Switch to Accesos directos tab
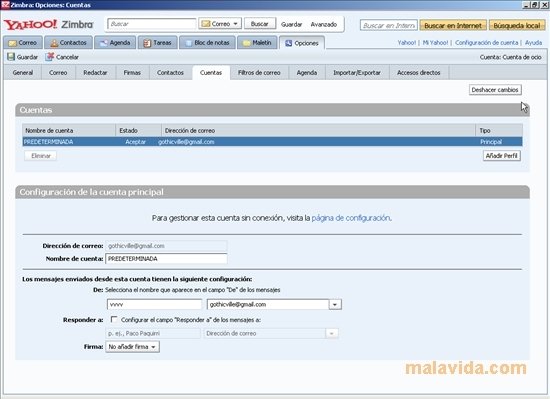 [x=419, y=73]
